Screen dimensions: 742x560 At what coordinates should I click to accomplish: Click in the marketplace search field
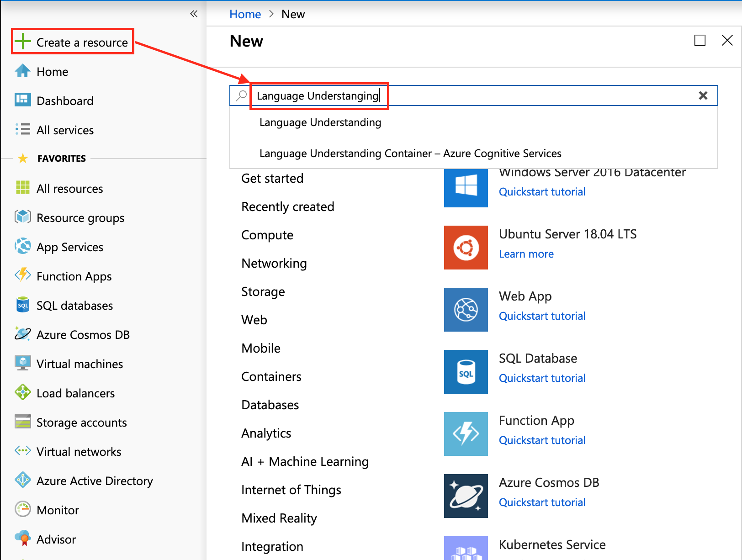pyautogui.click(x=474, y=95)
